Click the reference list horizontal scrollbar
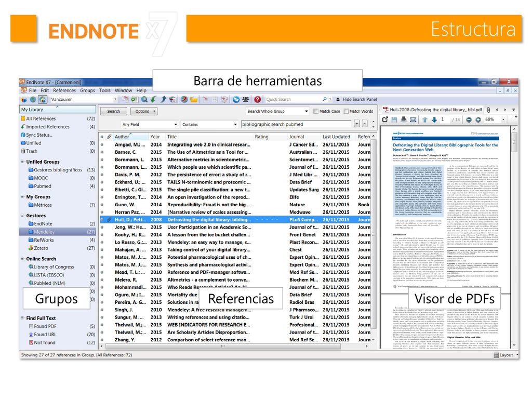This screenshot has width=532, height=399. coord(223,347)
